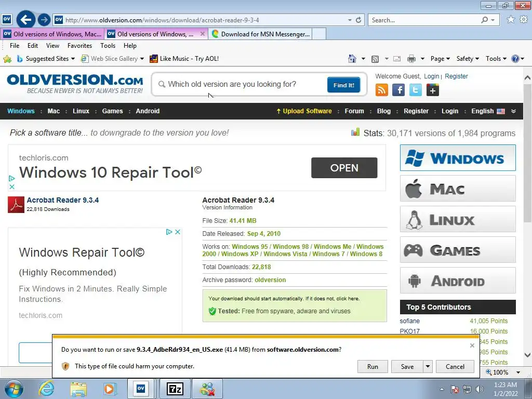The width and height of the screenshot is (532, 399).
Task: Open the Help menu
Action: coord(130,46)
